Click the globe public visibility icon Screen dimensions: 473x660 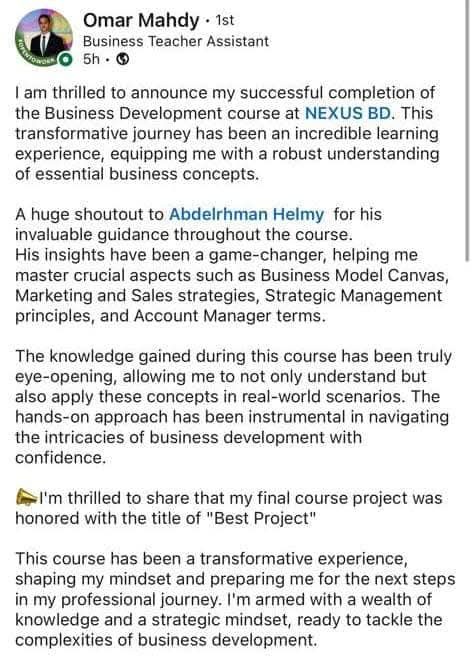122,59
